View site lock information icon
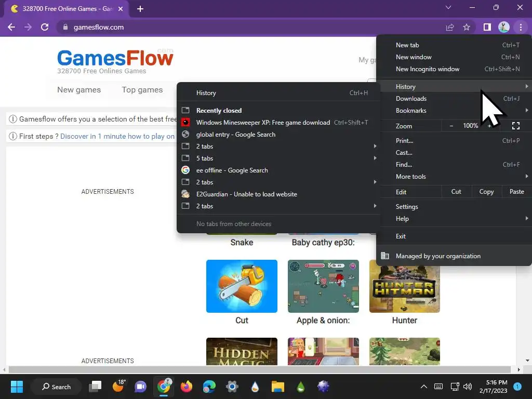The image size is (532, 399). (x=65, y=27)
